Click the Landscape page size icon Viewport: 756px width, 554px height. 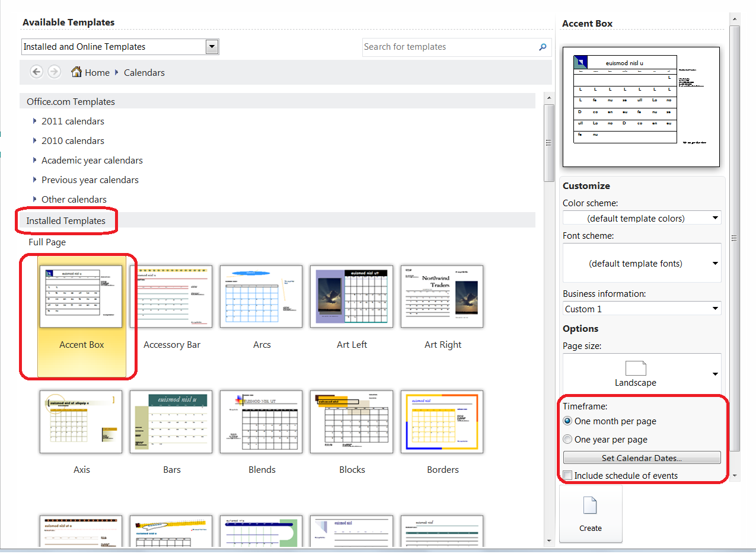(635, 369)
